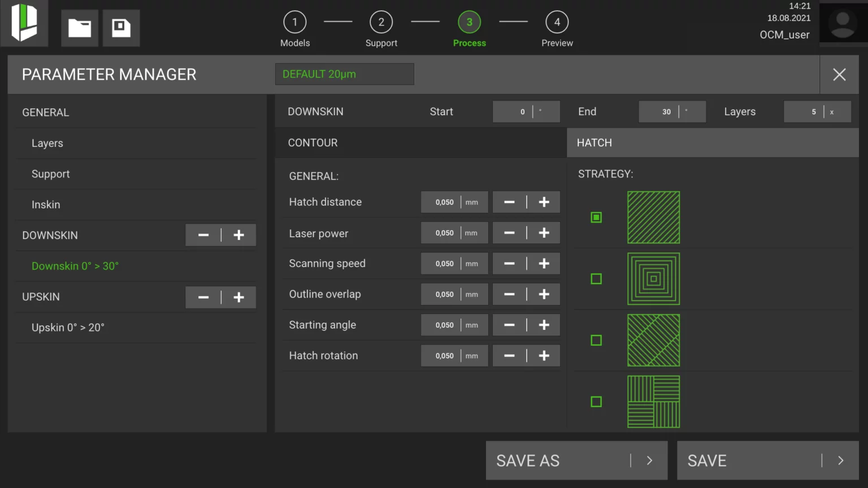Click the floppy disk save icon in toolbar
The height and width of the screenshot is (488, 868).
pos(121,27)
